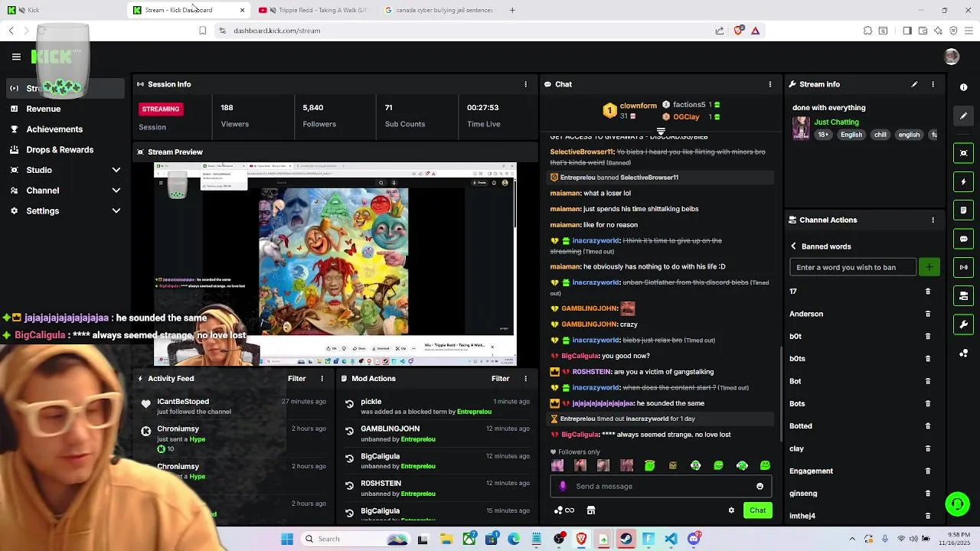Open Visual Studio Code from taskbar
Screen dimensions: 980x551
click(x=671, y=539)
